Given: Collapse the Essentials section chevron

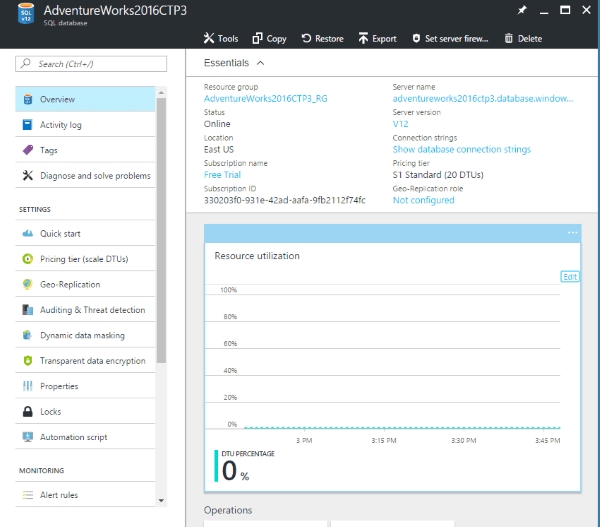Looking at the screenshot, I should pos(261,63).
